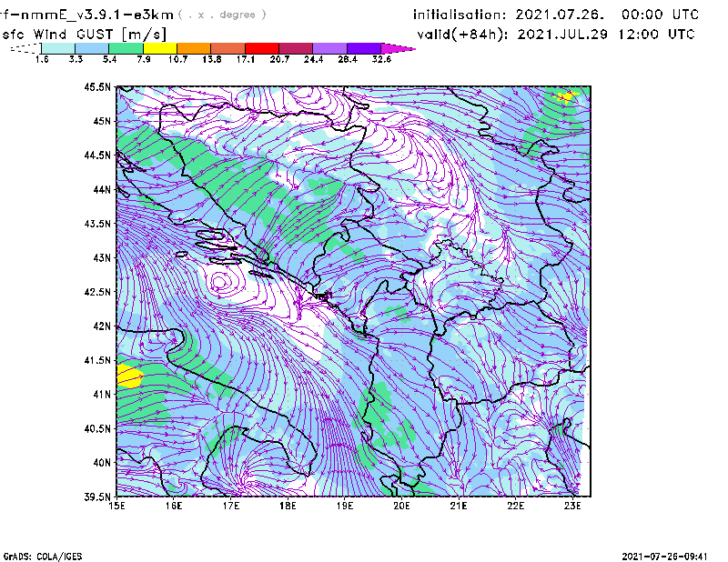Click the legend value 17.1
The height and width of the screenshot is (562, 728).
pos(245,59)
